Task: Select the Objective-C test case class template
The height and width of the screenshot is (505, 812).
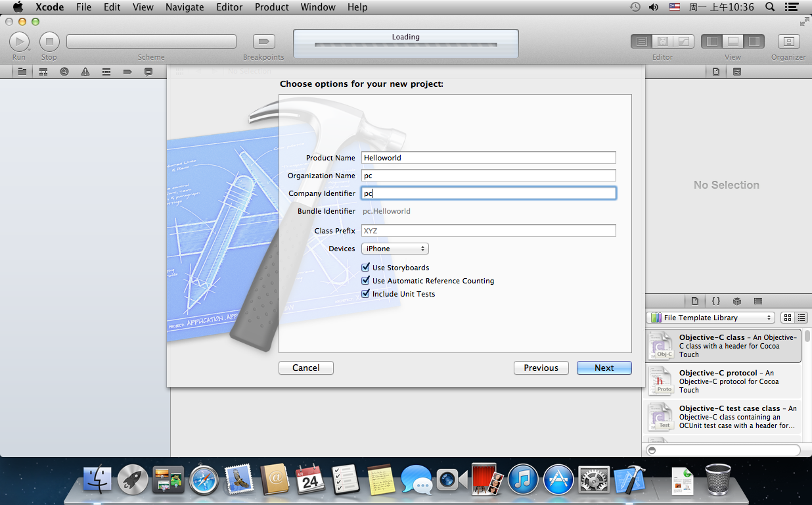Action: (723, 417)
